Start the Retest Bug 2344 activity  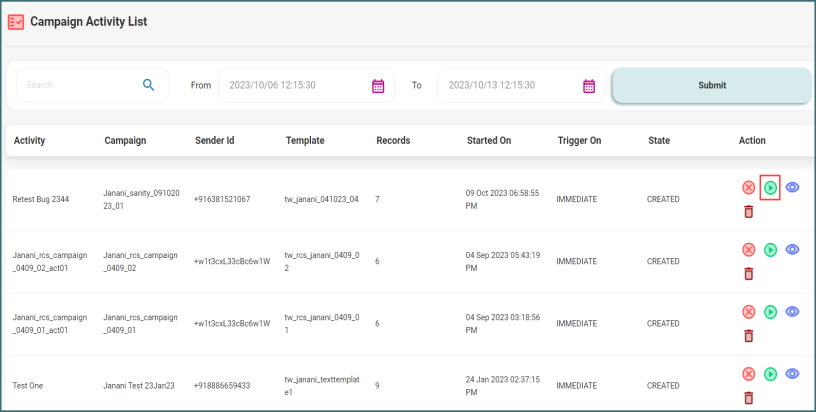770,187
